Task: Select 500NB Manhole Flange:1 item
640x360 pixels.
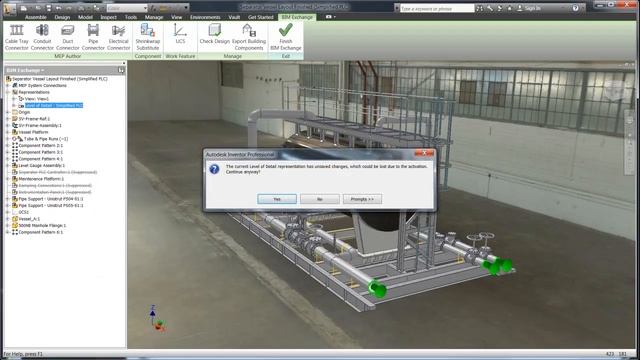Action: tap(42, 225)
